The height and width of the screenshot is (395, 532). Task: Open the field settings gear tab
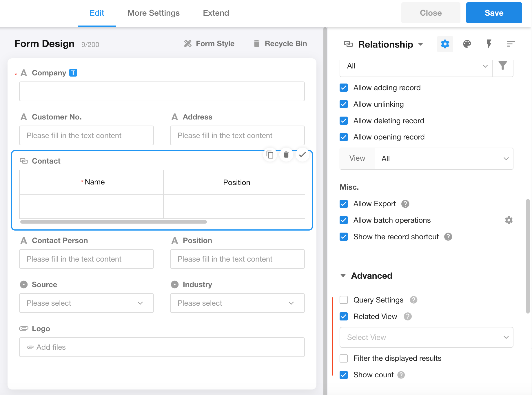tap(445, 44)
